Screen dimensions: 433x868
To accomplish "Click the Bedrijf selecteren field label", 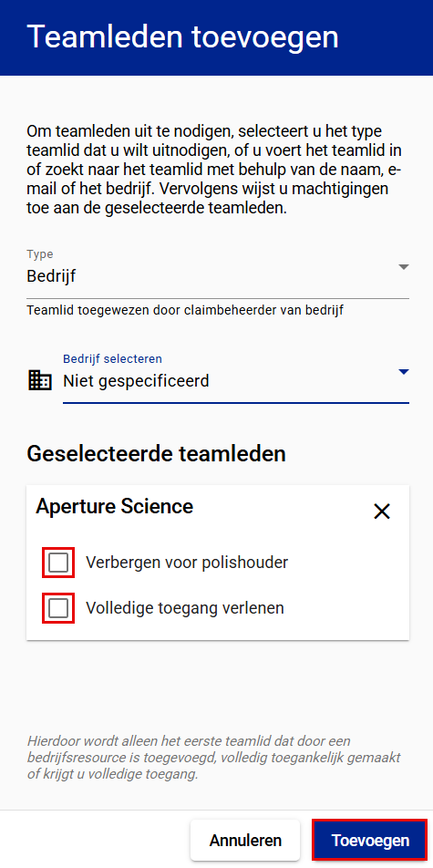I will coord(112,358).
